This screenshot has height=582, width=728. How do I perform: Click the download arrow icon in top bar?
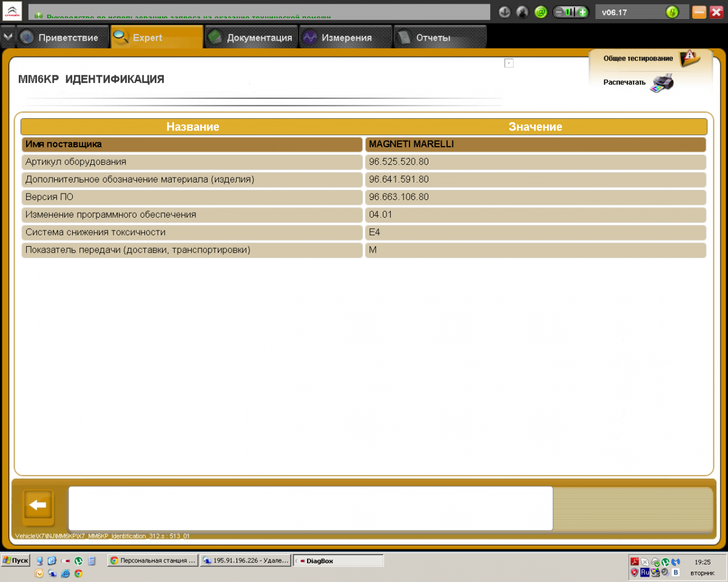(504, 12)
